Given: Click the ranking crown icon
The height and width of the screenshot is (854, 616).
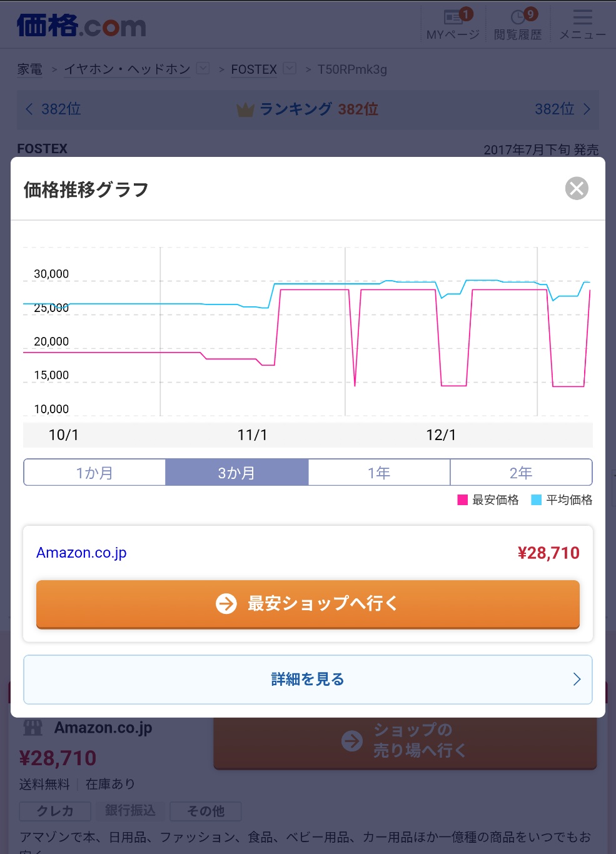Looking at the screenshot, I should (x=245, y=110).
